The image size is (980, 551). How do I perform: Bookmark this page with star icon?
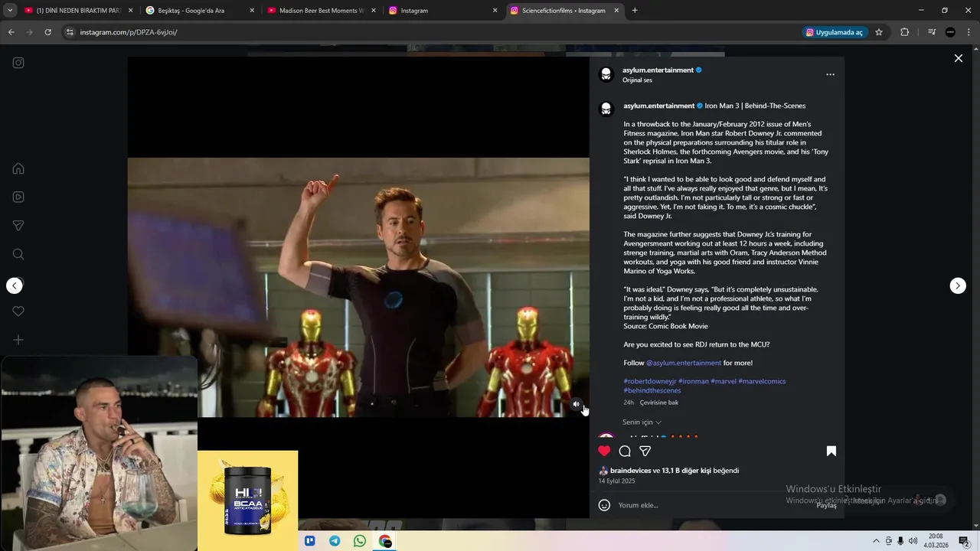coord(879,32)
